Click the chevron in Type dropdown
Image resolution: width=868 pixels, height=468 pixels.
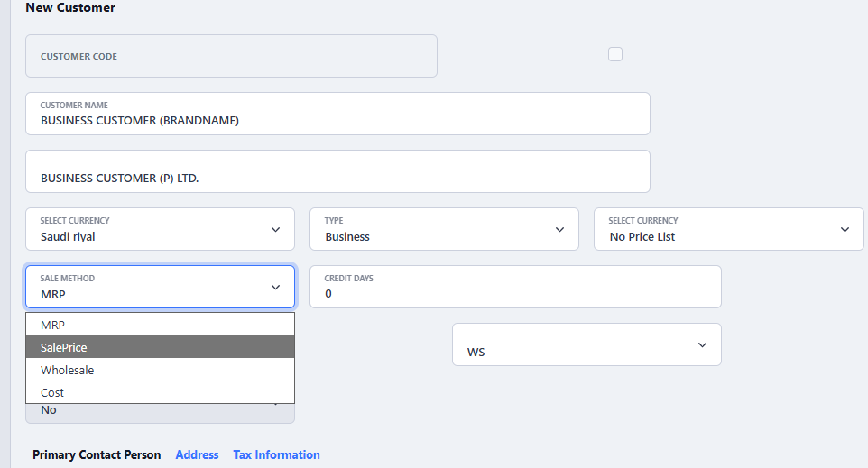(560, 230)
